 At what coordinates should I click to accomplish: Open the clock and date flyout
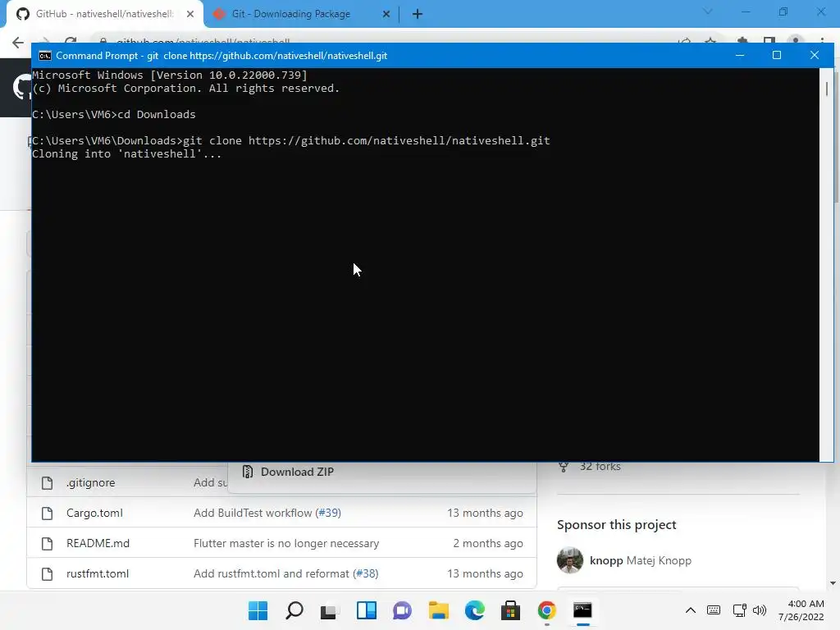point(801,610)
